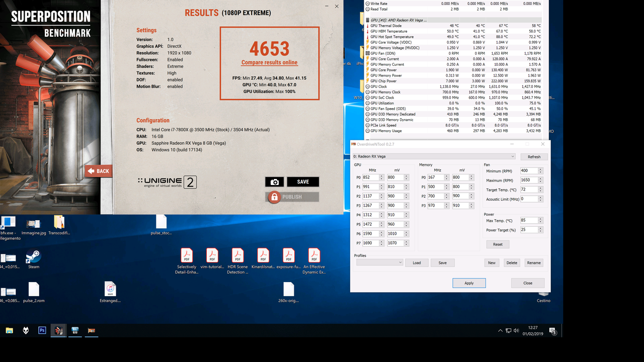Click the Memory P3 mV field showing 910
Screen dimensions: 644x362
click(x=460, y=205)
